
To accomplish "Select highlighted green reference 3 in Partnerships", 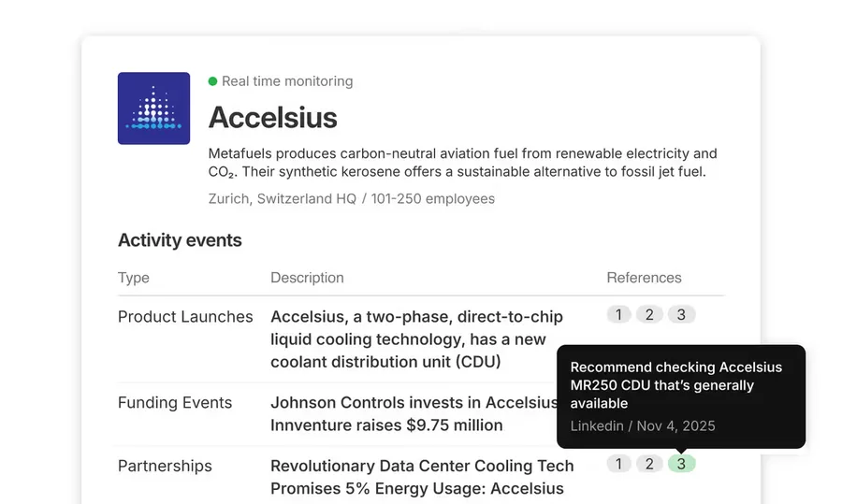I will [681, 464].
